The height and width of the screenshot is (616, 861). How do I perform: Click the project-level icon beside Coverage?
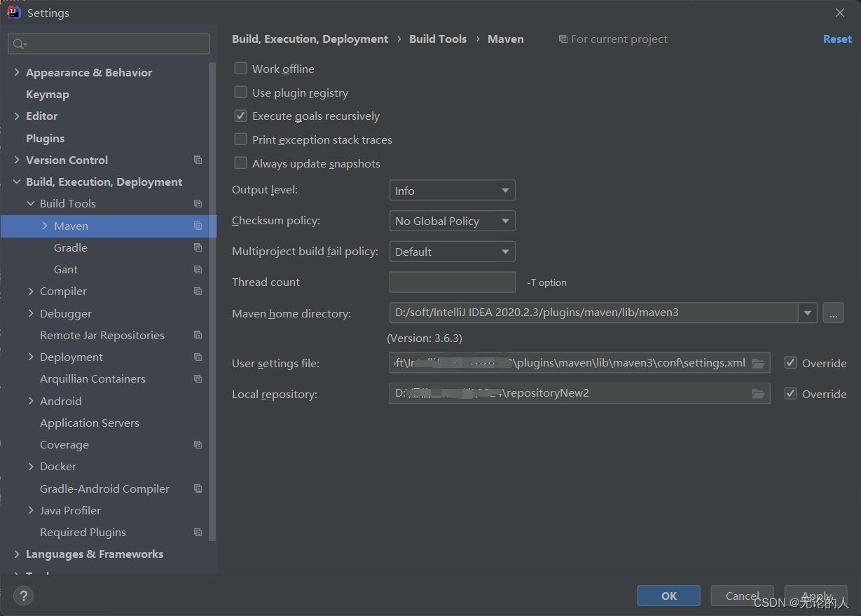(198, 444)
